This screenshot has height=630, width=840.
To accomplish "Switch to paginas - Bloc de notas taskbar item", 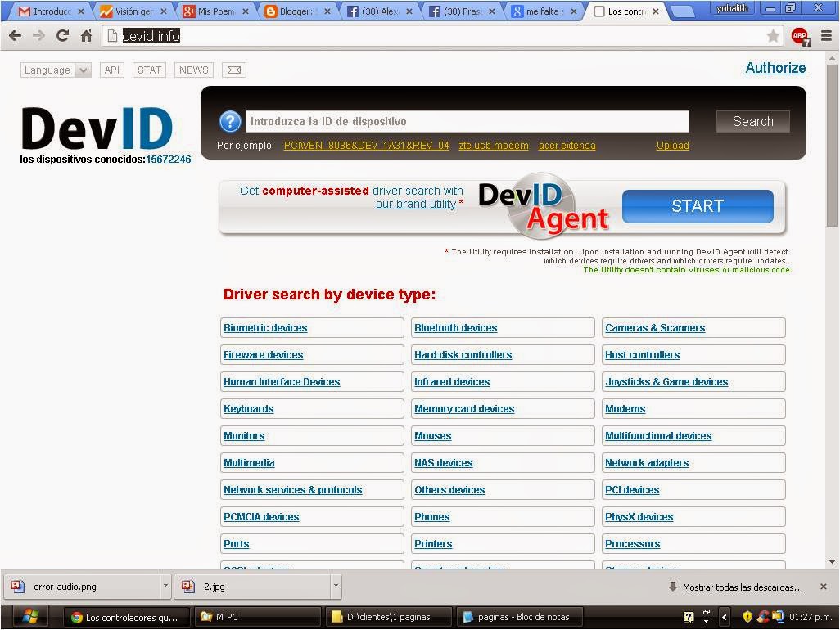I will pos(521,617).
